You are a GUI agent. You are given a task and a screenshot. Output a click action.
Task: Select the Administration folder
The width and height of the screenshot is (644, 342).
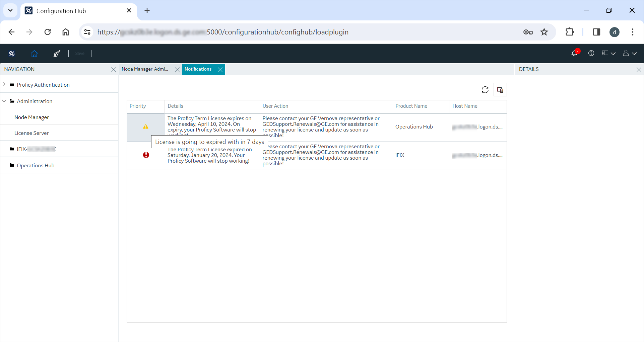pos(35,101)
